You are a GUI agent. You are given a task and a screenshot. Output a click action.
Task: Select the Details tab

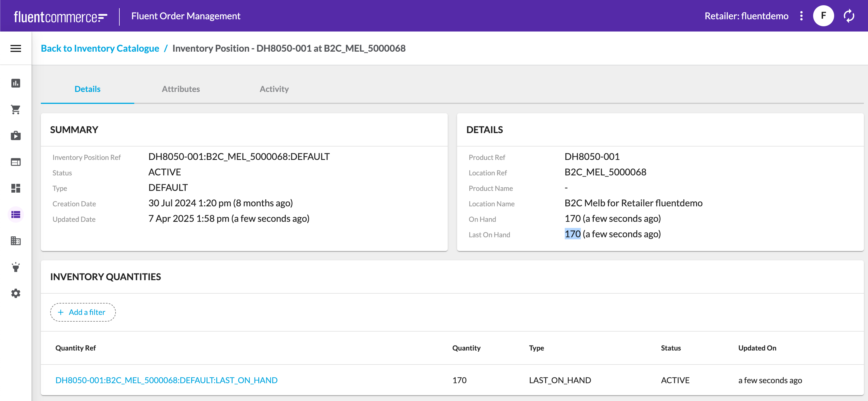(x=87, y=89)
